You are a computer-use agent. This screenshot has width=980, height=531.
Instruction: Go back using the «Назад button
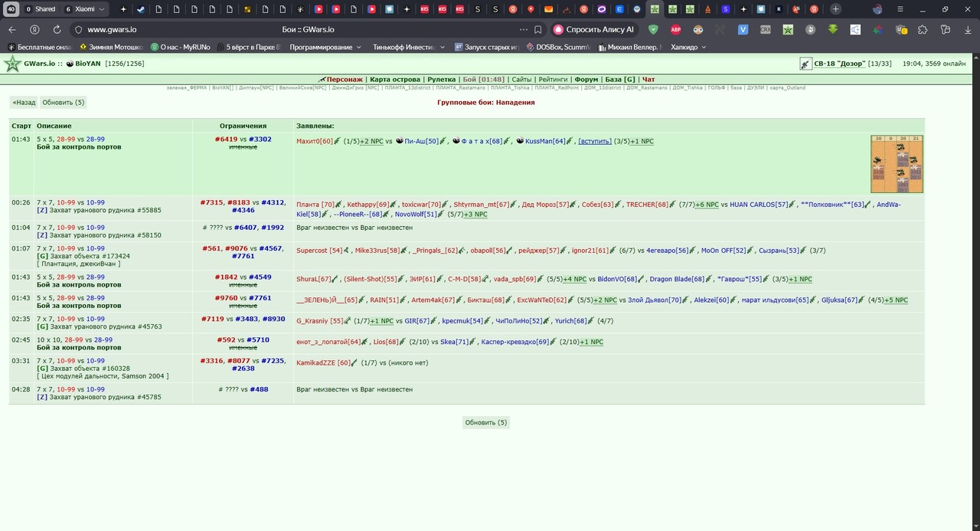[24, 103]
